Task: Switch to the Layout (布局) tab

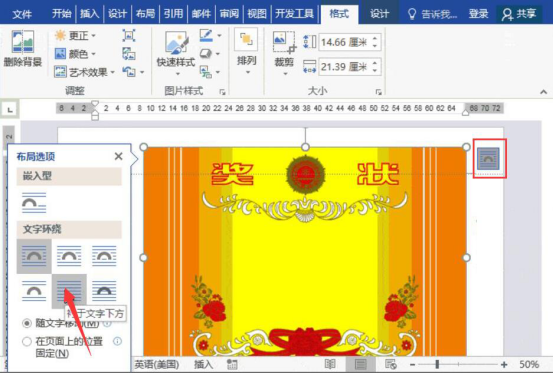Action: 145,14
